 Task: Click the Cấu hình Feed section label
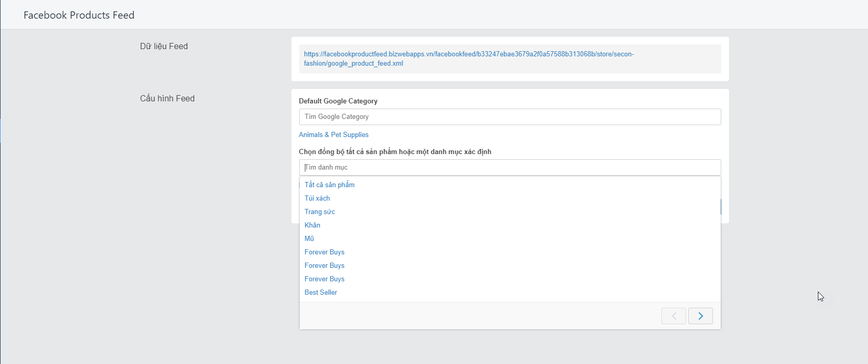(167, 98)
